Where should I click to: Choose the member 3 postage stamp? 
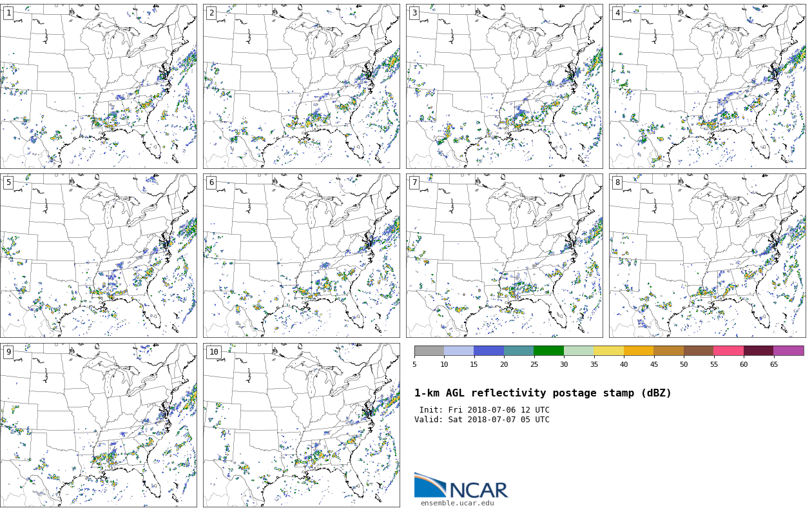pos(505,86)
